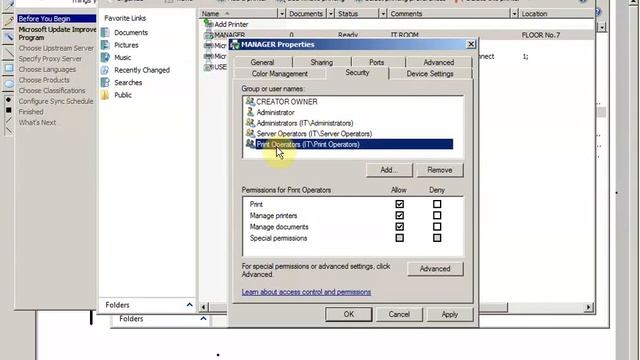Open Learn about access control link
The height and width of the screenshot is (360, 640).
[x=306, y=292]
